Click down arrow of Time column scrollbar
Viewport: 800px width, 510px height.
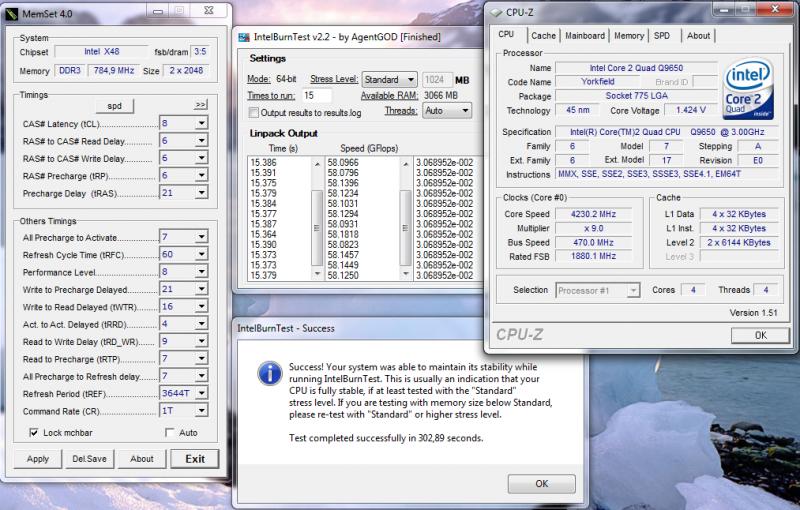pyautogui.click(x=317, y=274)
